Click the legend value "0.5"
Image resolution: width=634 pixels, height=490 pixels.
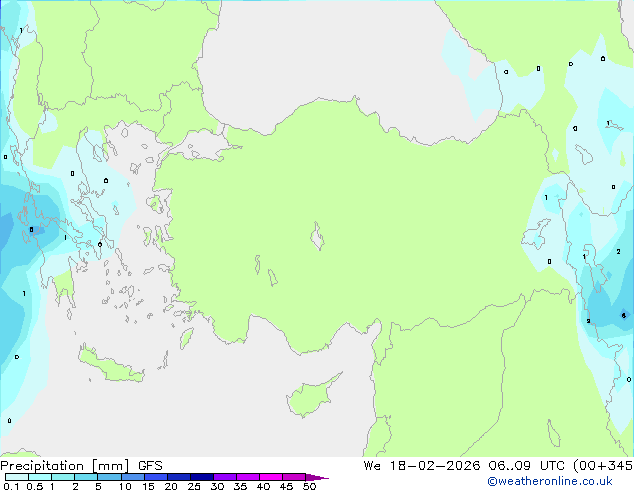pyautogui.click(x=34, y=486)
